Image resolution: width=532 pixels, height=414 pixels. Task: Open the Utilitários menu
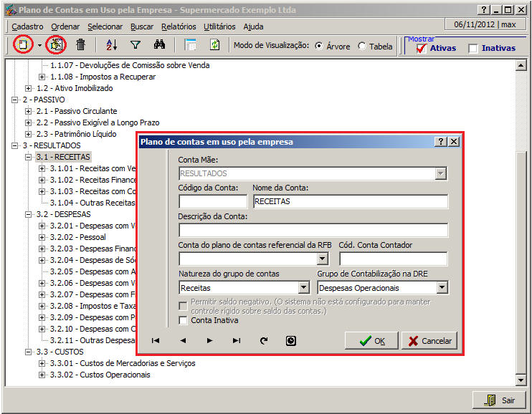[x=219, y=27]
